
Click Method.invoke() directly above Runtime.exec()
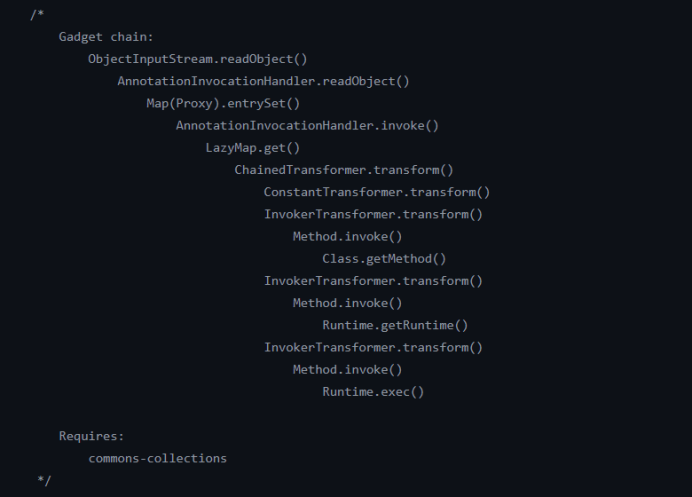pyautogui.click(x=347, y=369)
